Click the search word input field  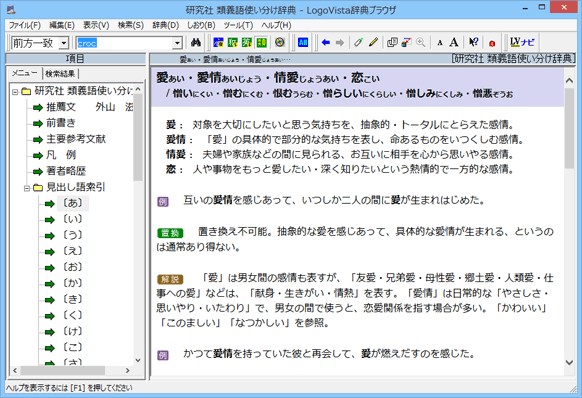pos(125,43)
